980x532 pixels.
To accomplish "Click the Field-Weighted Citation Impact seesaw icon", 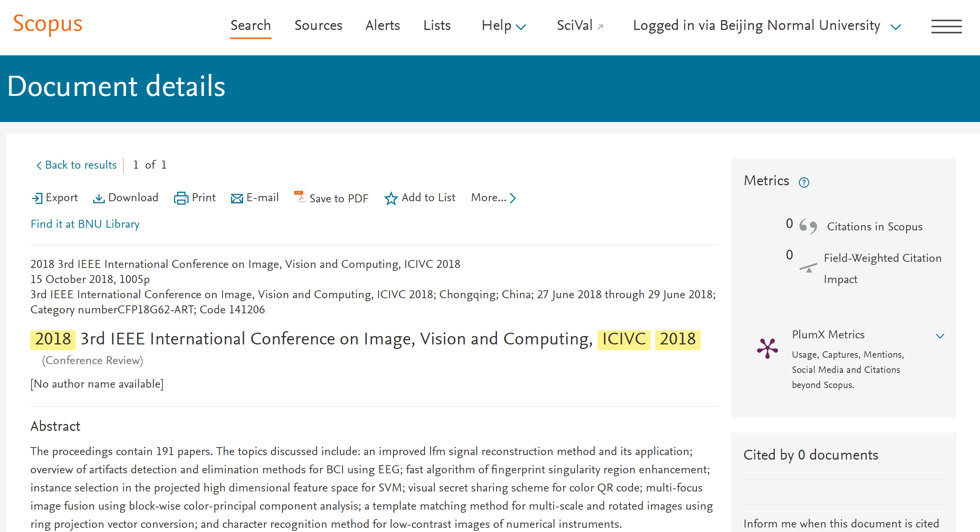I will 808,268.
